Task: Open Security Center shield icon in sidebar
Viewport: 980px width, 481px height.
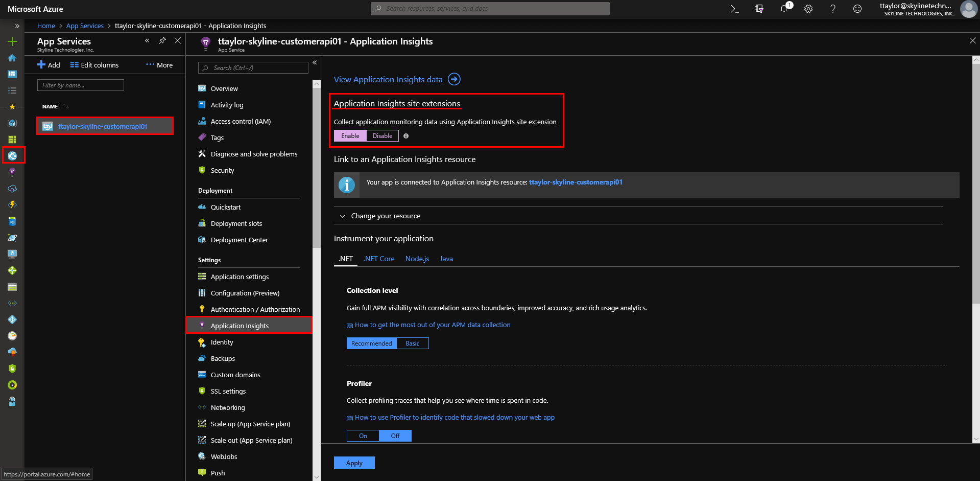Action: click(12, 369)
